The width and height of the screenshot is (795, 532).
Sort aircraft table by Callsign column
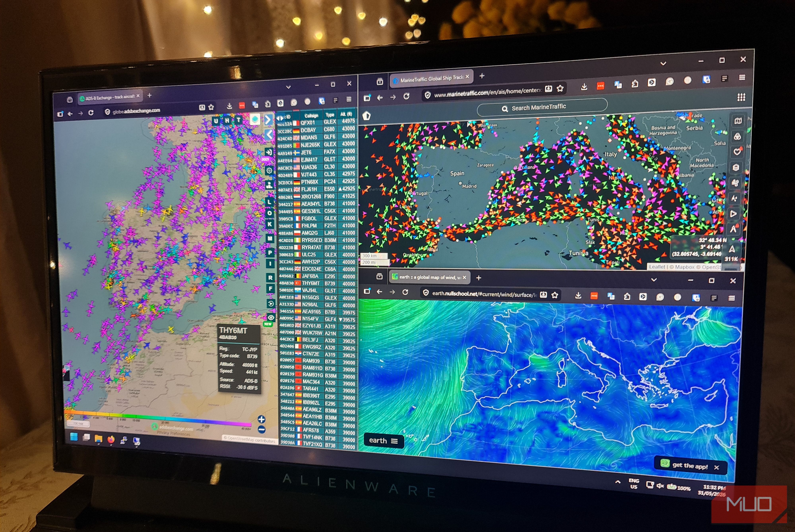311,116
